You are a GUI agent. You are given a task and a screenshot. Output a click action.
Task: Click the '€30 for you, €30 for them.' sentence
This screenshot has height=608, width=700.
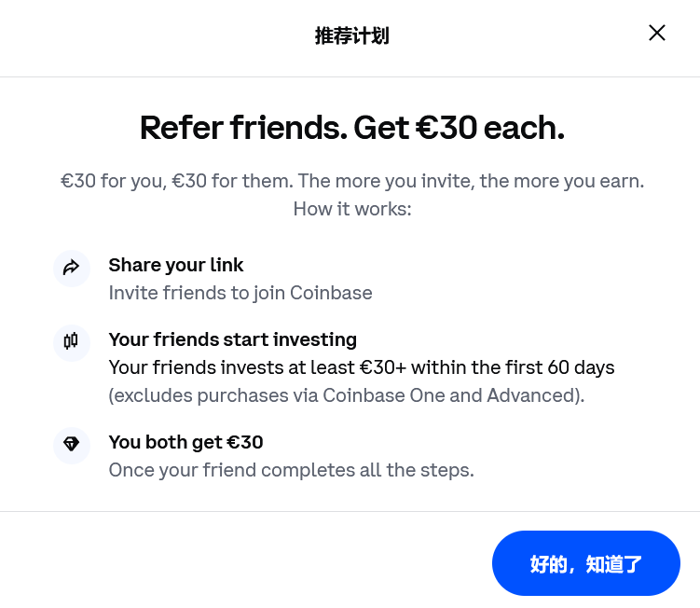pyautogui.click(x=175, y=180)
